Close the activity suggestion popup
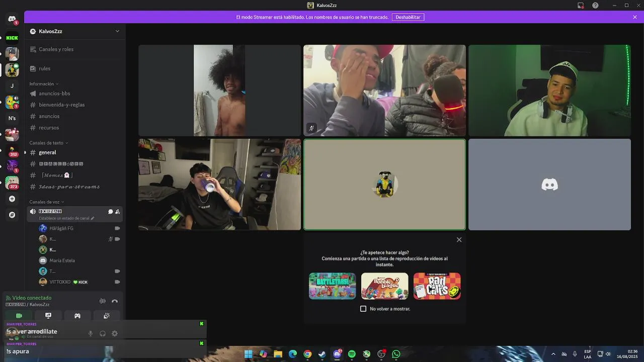The height and width of the screenshot is (362, 644). pos(459,240)
